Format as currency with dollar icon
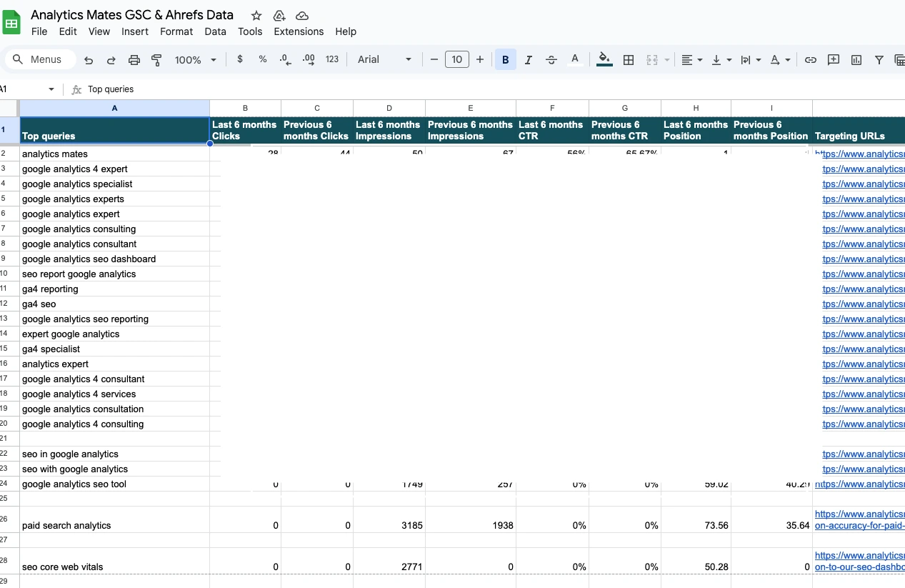The image size is (905, 588). click(x=240, y=59)
